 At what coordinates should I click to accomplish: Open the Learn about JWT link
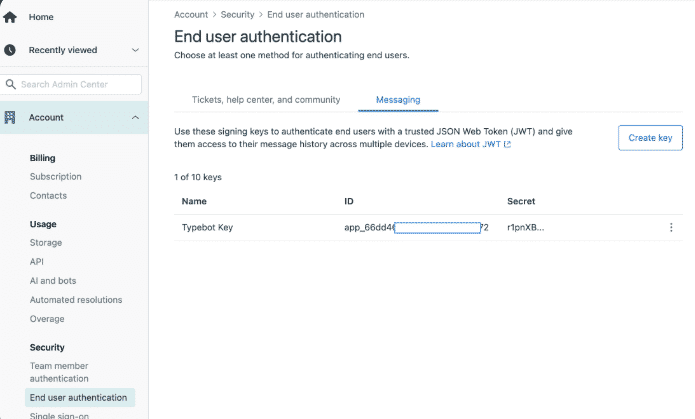pyautogui.click(x=465, y=145)
